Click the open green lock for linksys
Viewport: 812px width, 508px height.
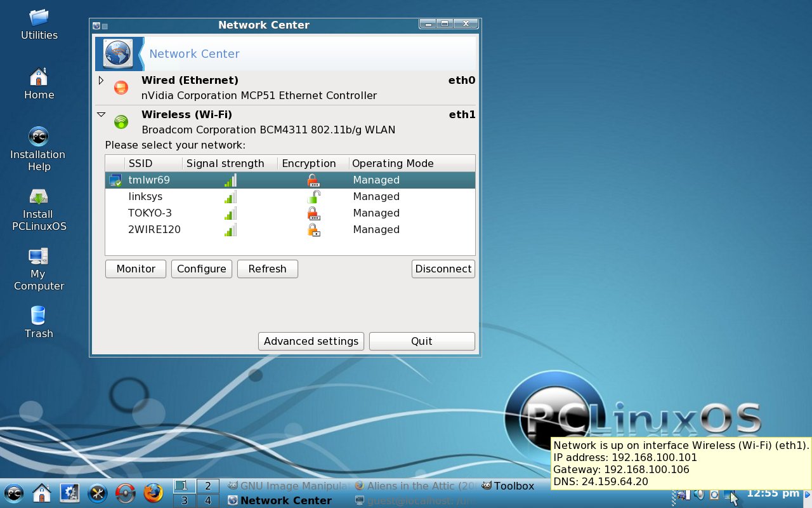coord(313,197)
